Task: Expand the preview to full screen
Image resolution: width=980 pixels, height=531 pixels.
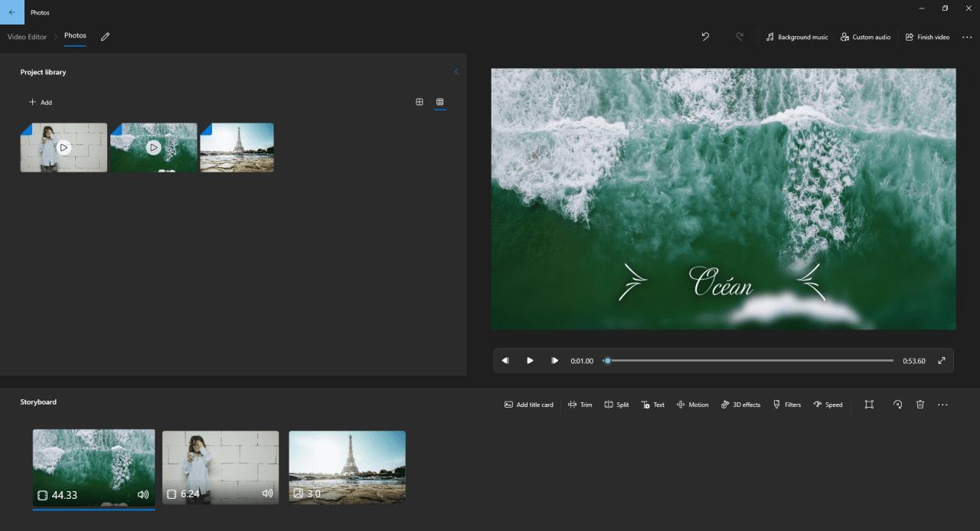Action: coord(942,361)
